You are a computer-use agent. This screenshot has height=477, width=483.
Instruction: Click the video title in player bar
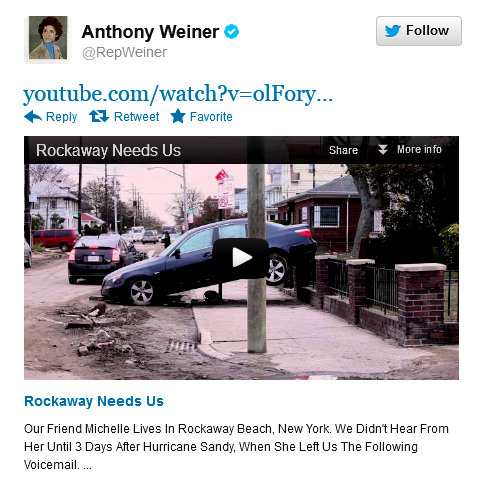pyautogui.click(x=108, y=150)
